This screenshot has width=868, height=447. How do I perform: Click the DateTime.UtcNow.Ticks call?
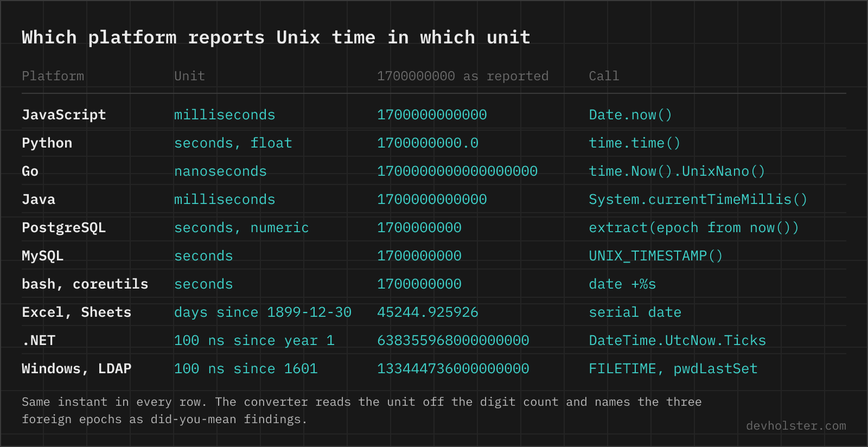678,341
